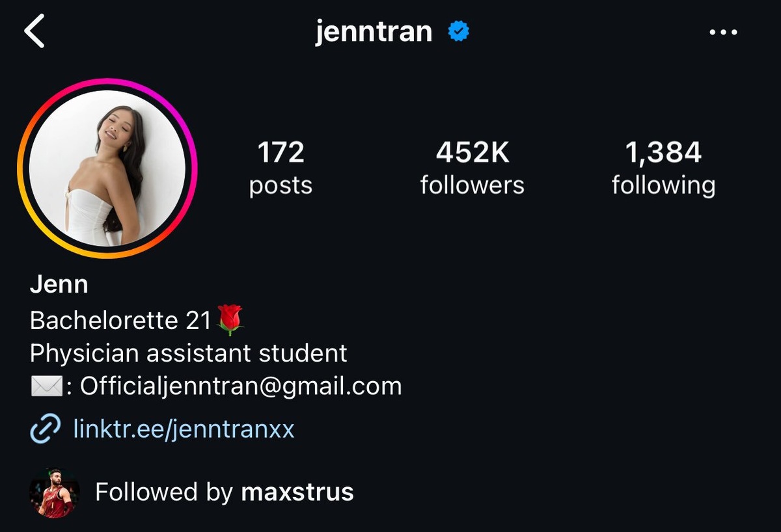Tap the envelope email icon
The image size is (781, 532).
click(x=46, y=386)
